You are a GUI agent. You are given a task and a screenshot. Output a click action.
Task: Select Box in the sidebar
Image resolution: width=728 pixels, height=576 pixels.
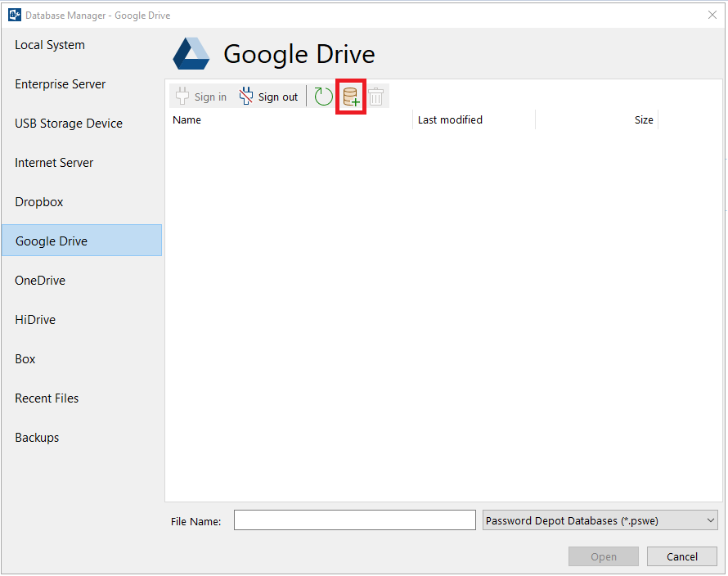coord(25,359)
